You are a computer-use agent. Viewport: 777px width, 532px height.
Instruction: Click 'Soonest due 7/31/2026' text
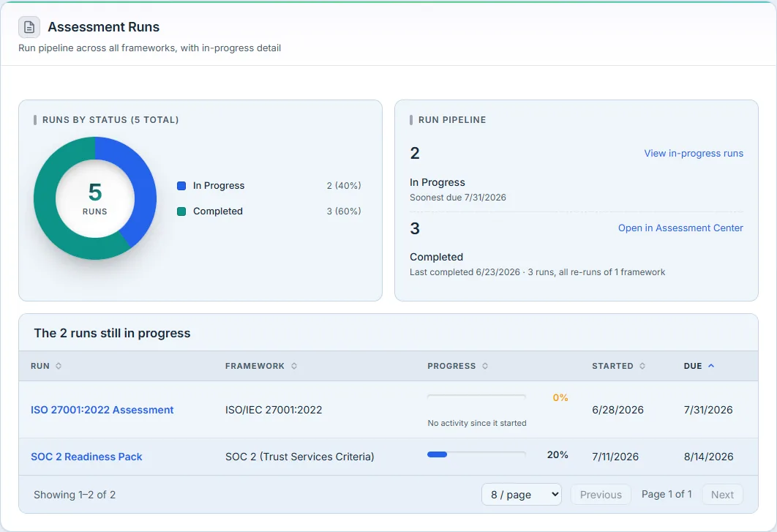pyautogui.click(x=458, y=198)
